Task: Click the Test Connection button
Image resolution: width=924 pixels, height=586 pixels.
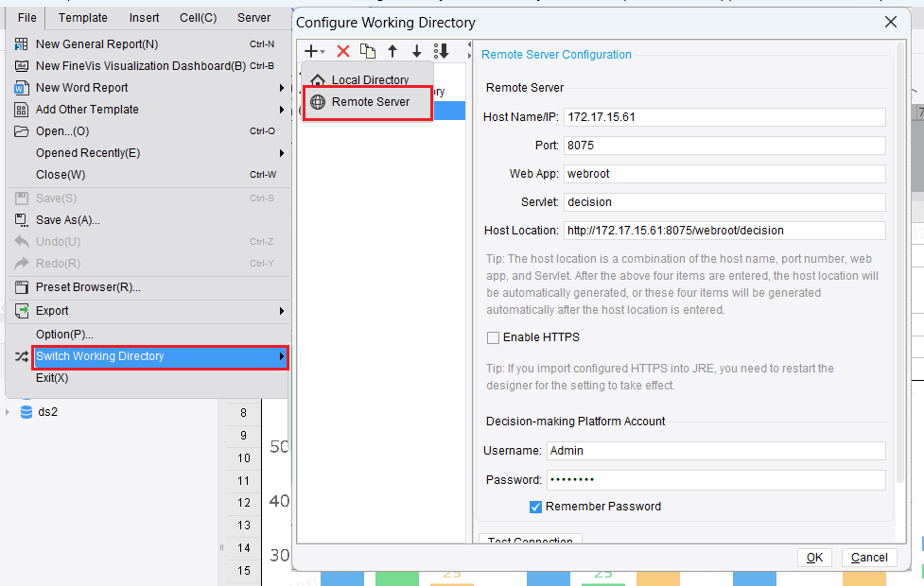Action: [x=530, y=539]
